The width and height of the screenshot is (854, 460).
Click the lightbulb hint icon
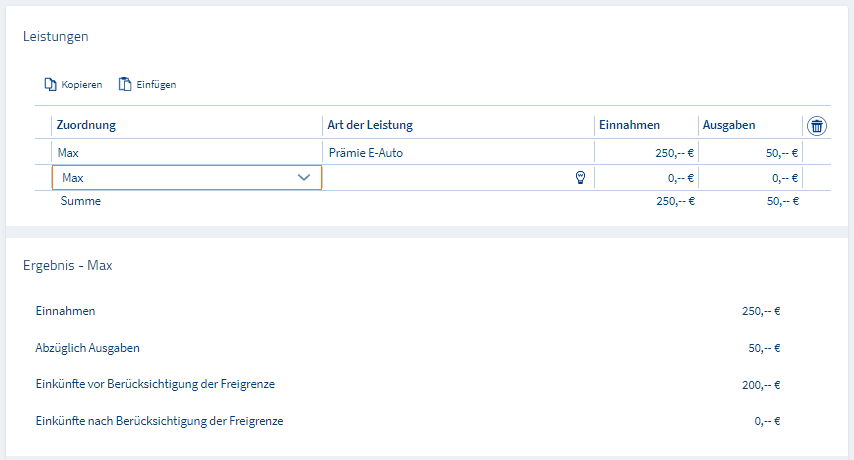tap(581, 177)
